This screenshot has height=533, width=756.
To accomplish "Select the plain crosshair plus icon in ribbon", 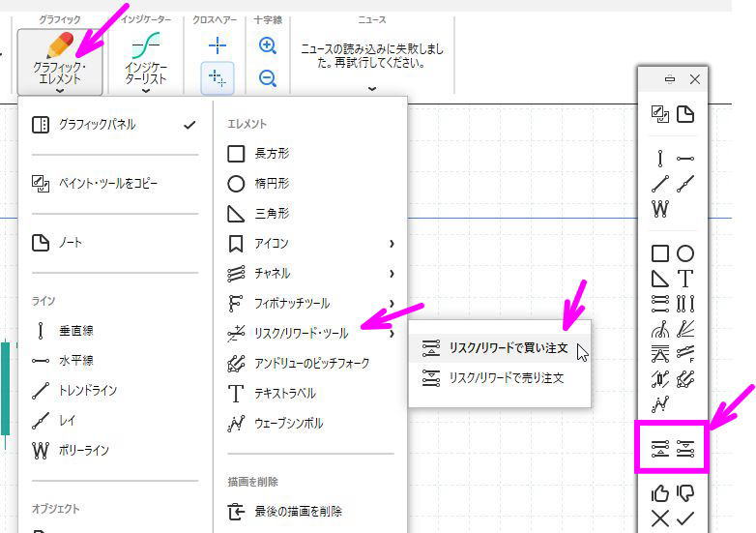I will pyautogui.click(x=218, y=45).
